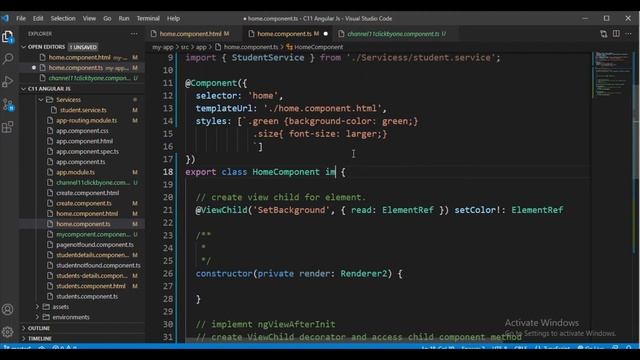Open the Selection menu

(63, 18)
